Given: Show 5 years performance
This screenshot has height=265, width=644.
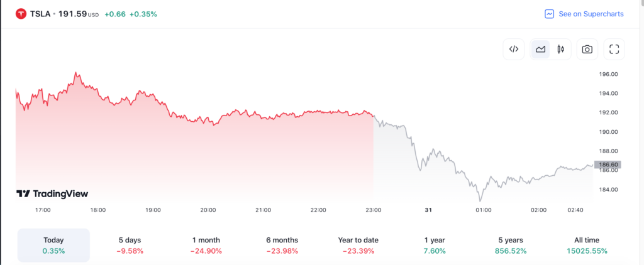Looking at the screenshot, I should 510,246.
